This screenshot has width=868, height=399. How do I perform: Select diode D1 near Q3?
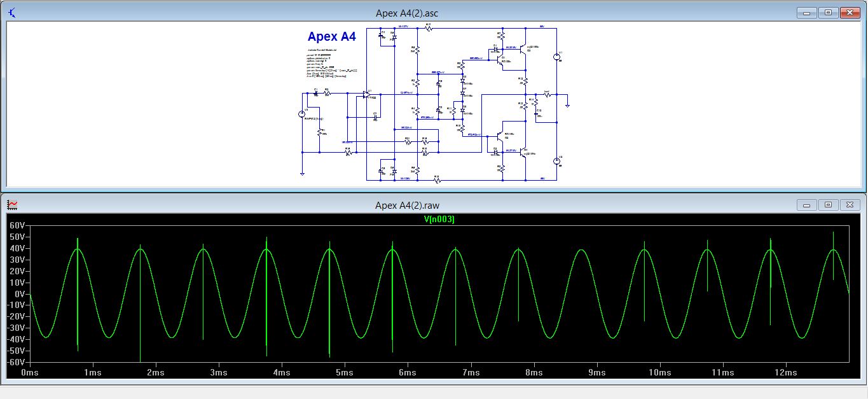point(495,50)
